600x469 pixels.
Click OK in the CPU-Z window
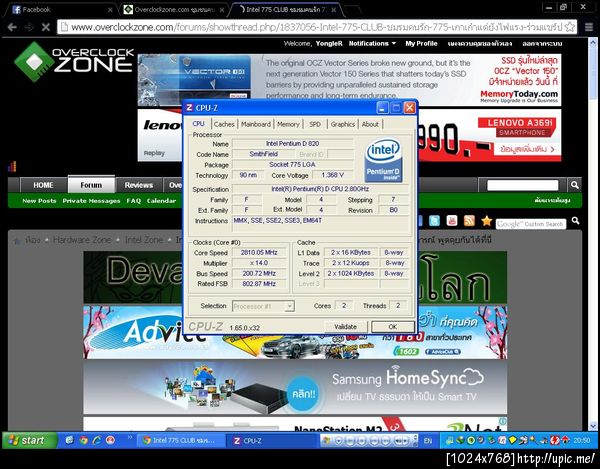393,327
